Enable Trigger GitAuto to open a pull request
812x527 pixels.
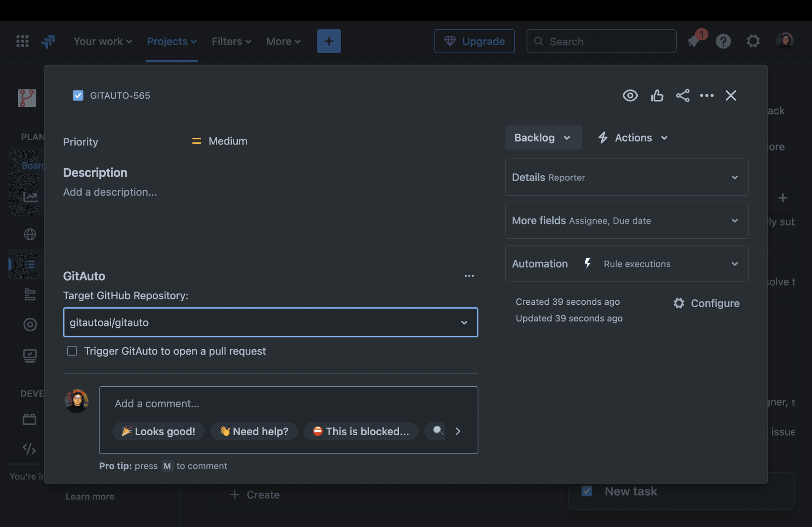coord(72,351)
